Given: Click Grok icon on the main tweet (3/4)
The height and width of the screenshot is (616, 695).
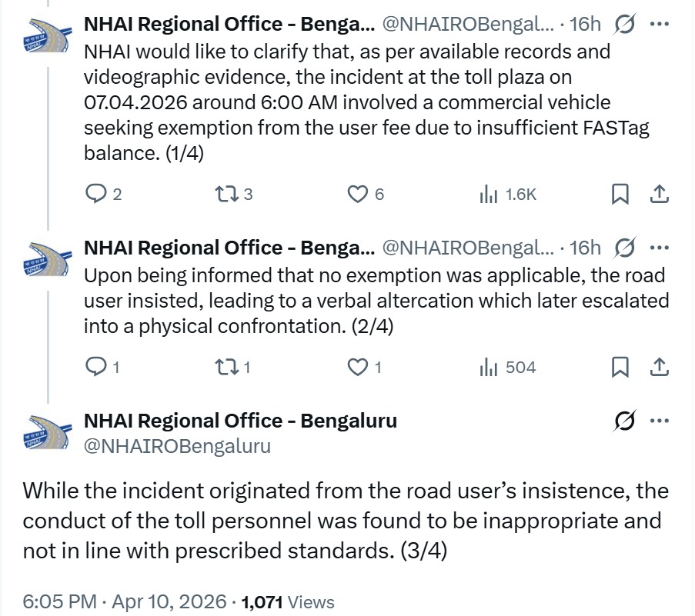Looking at the screenshot, I should click(624, 421).
